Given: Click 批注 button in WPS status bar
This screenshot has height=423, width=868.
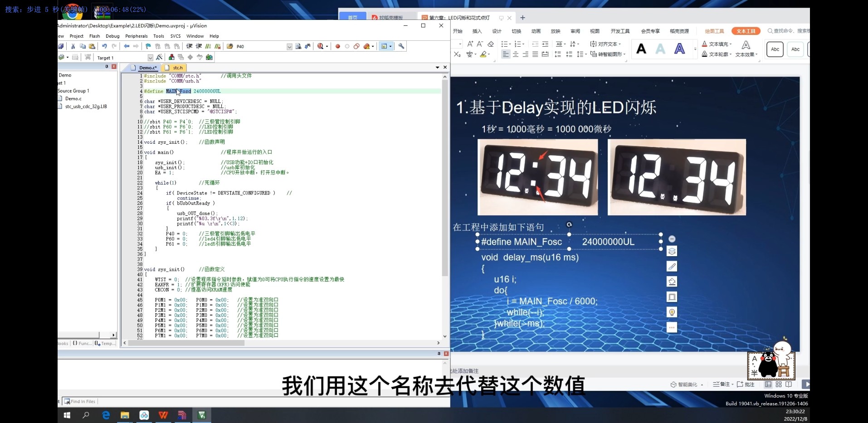Looking at the screenshot, I should [746, 384].
